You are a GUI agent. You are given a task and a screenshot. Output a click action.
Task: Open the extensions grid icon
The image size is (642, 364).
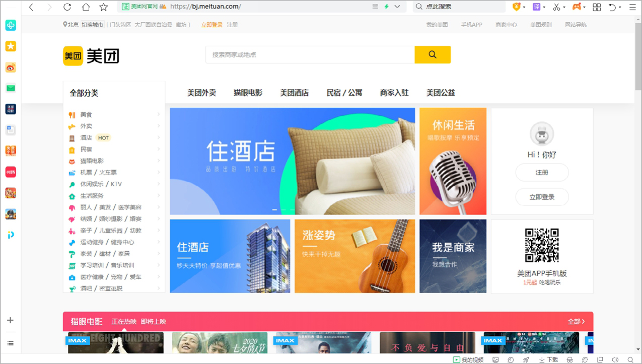click(597, 7)
